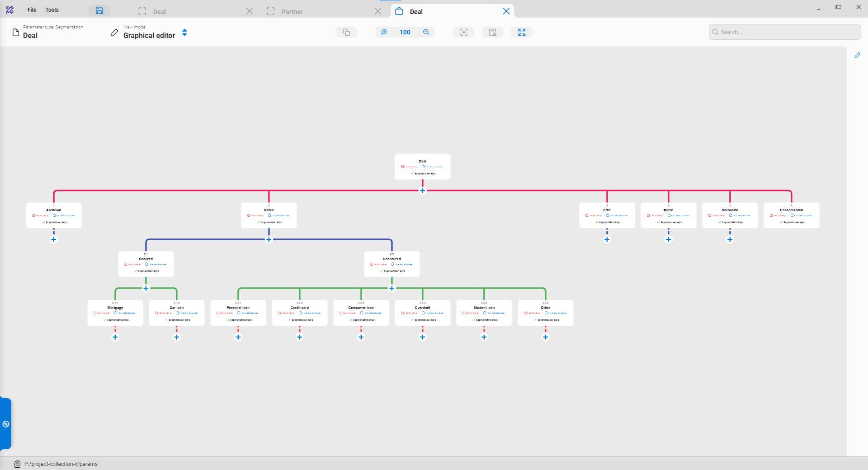
Task: Enter fullscreen with the expand icon
Action: (x=521, y=32)
